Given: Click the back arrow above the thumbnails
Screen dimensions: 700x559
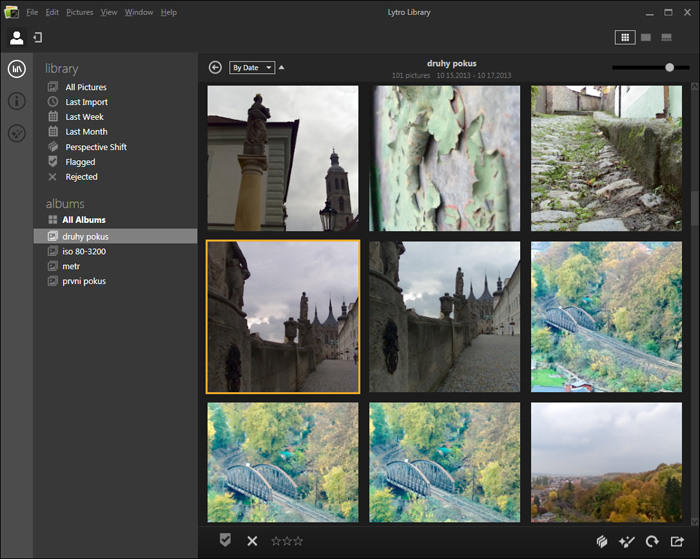Looking at the screenshot, I should (x=215, y=68).
